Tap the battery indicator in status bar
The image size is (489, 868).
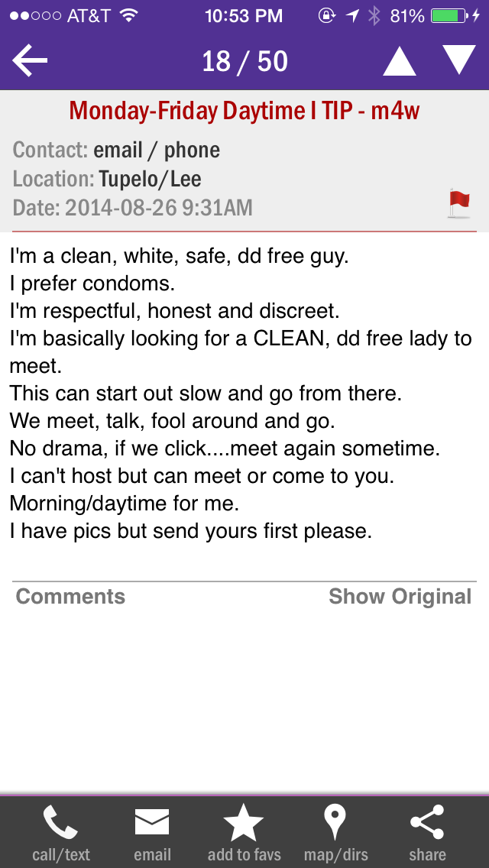(x=450, y=16)
